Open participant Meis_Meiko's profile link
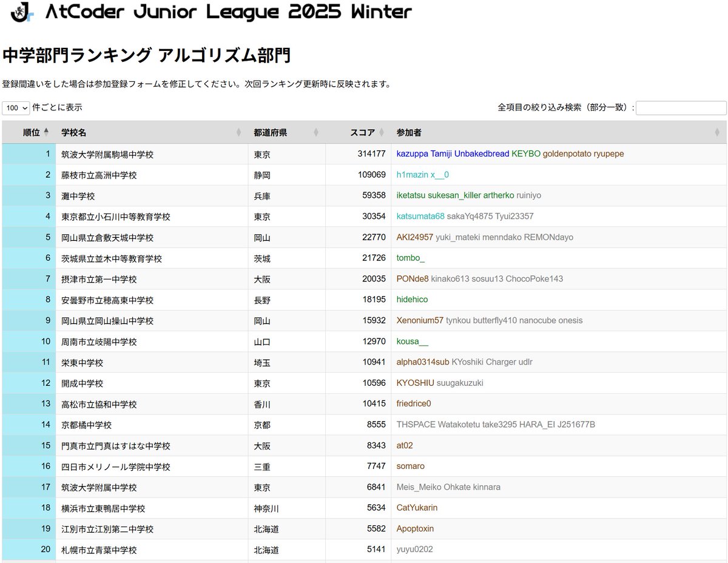Viewport: 728px width, 563px height. [419, 487]
